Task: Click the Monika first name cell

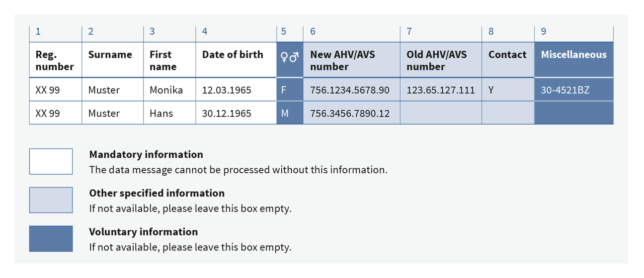Action: click(x=166, y=90)
